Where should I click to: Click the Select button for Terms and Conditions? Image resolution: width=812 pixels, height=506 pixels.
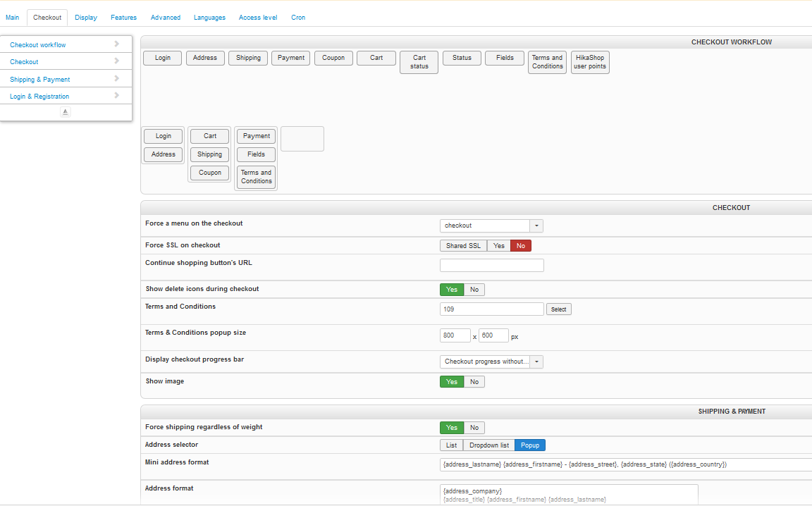click(x=558, y=309)
